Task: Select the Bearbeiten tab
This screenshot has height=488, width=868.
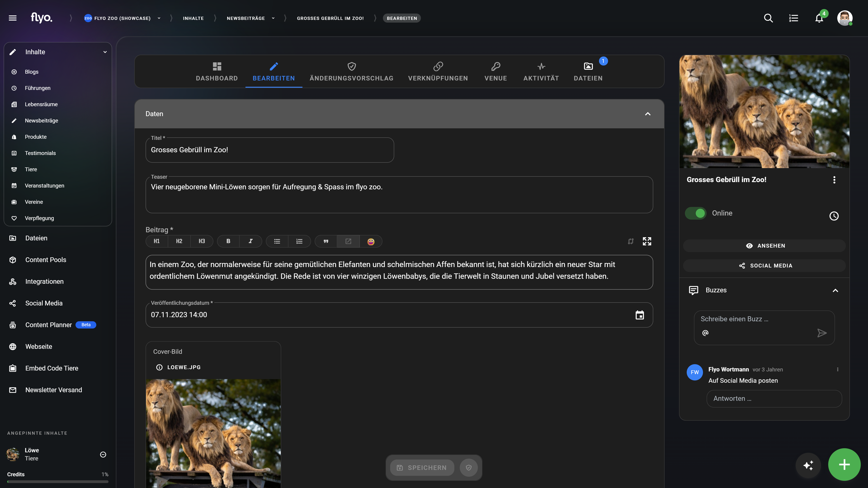Action: pos(274,71)
